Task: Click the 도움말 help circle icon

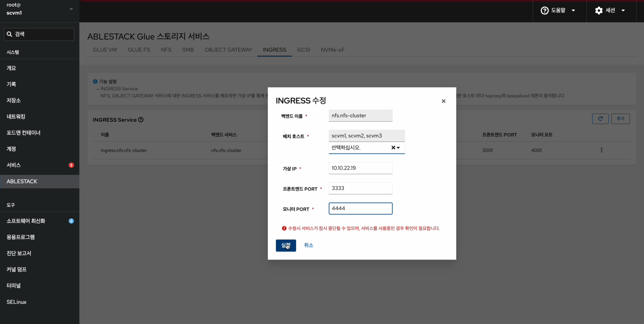Action: [x=544, y=11]
